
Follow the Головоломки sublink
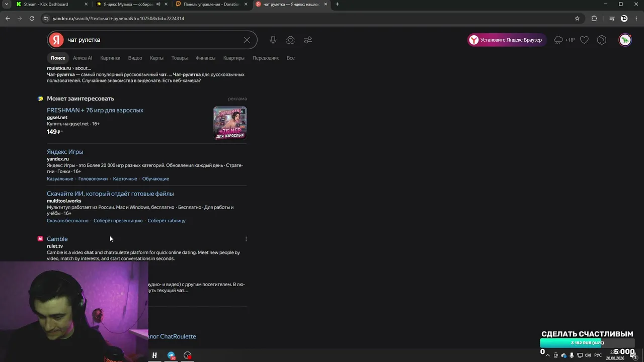(x=93, y=178)
